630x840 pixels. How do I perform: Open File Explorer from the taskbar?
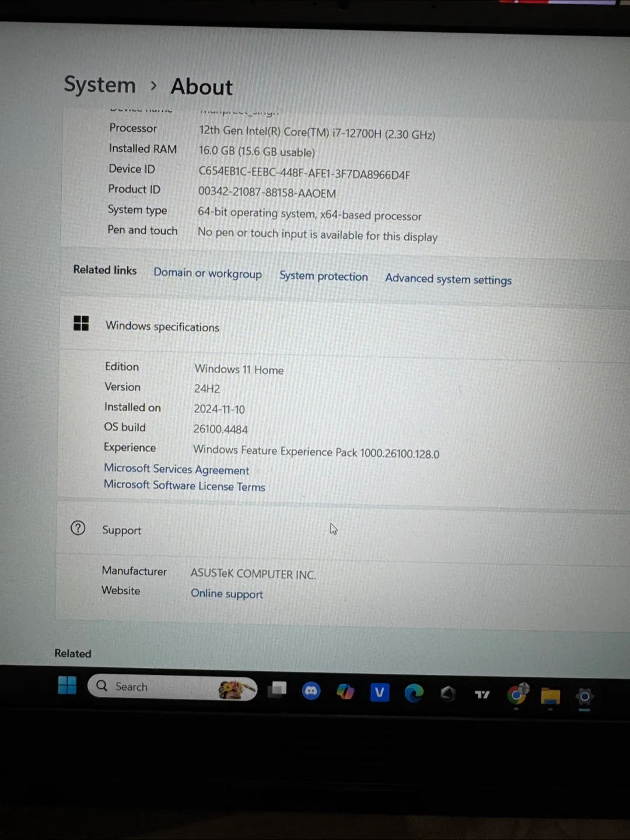point(550,695)
